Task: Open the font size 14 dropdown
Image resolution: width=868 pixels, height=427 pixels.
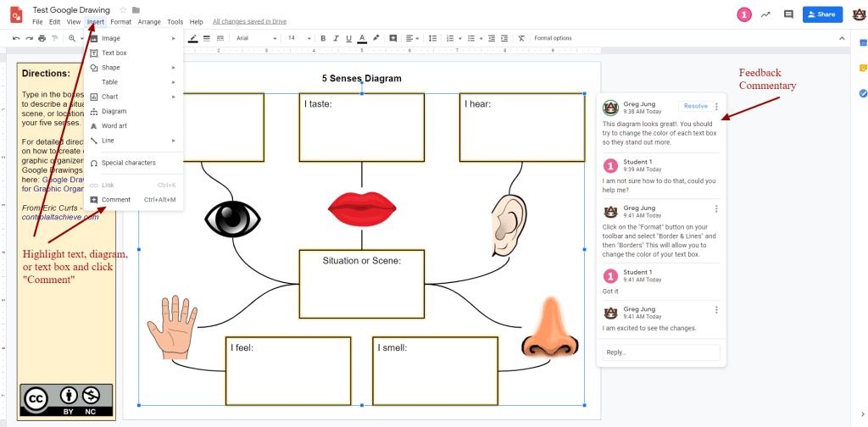Action: point(298,38)
